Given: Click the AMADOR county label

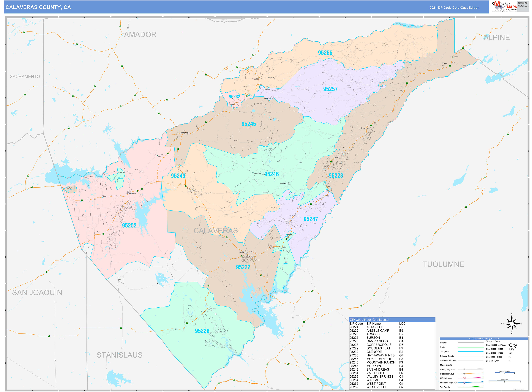Looking at the screenshot, I should 140,35.
